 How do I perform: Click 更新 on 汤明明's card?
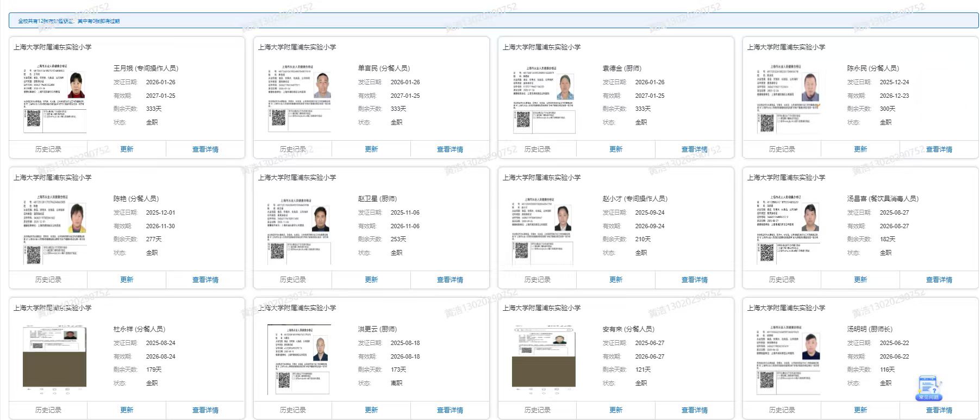[860, 410]
